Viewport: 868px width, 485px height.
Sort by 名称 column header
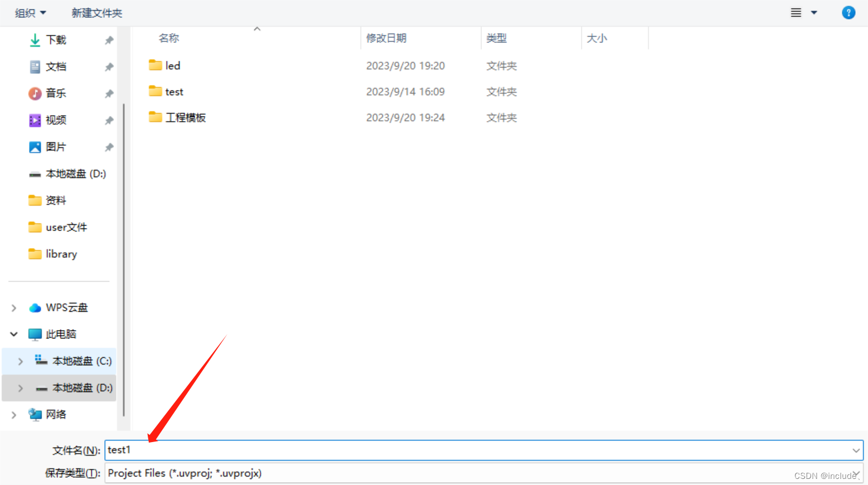[169, 38]
